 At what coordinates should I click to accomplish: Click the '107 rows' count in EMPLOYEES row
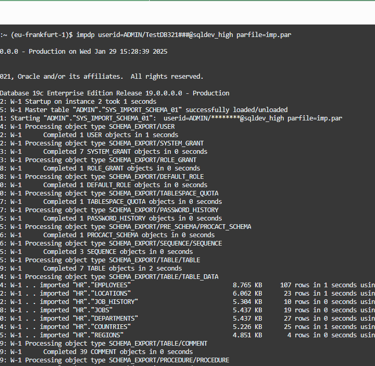pyautogui.click(x=295, y=285)
